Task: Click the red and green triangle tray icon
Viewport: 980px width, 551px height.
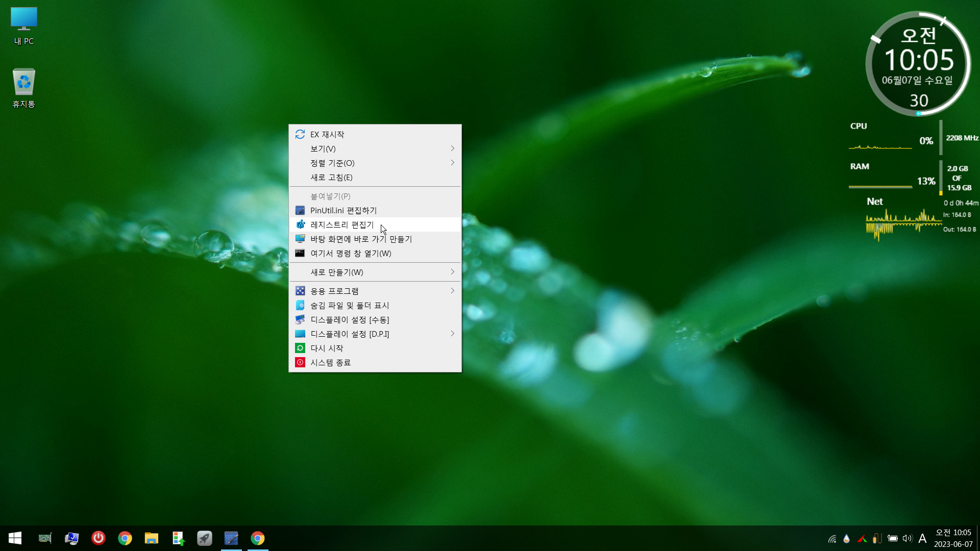Action: click(x=862, y=538)
